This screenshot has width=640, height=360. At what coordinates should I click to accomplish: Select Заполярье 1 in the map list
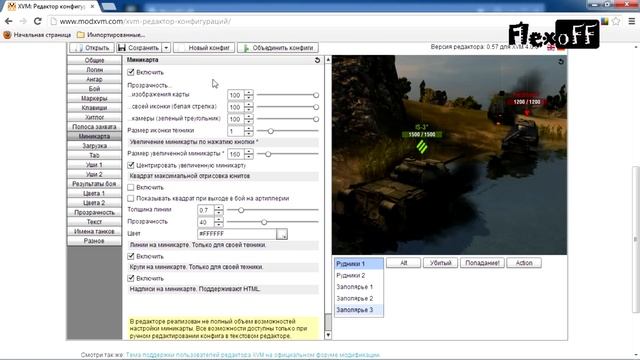coord(359,287)
